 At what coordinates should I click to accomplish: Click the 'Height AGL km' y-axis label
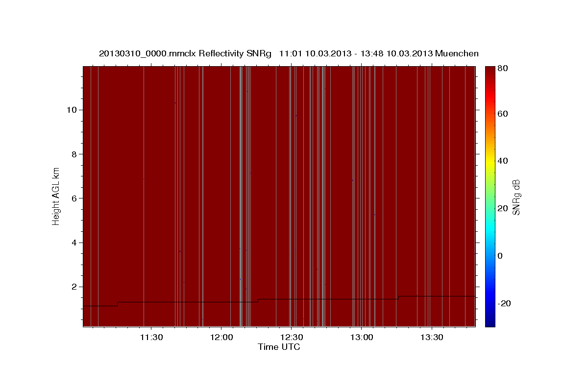pos(56,196)
